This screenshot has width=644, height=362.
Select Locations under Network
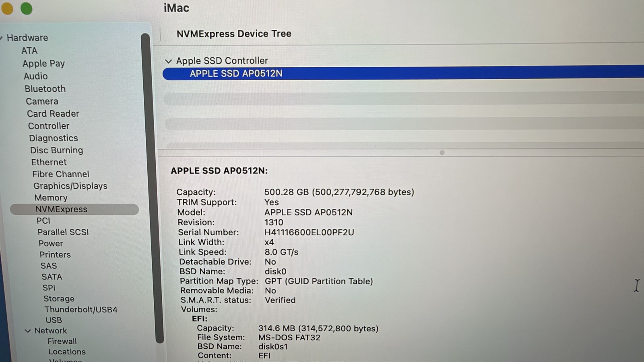(67, 352)
